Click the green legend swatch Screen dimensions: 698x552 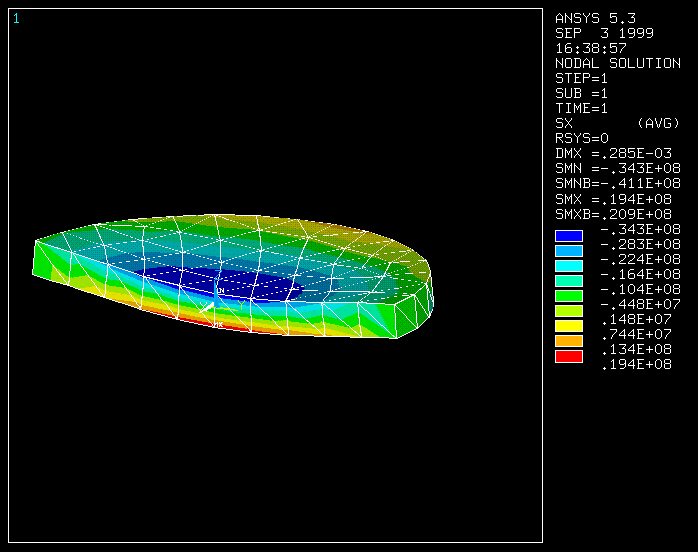click(x=569, y=296)
